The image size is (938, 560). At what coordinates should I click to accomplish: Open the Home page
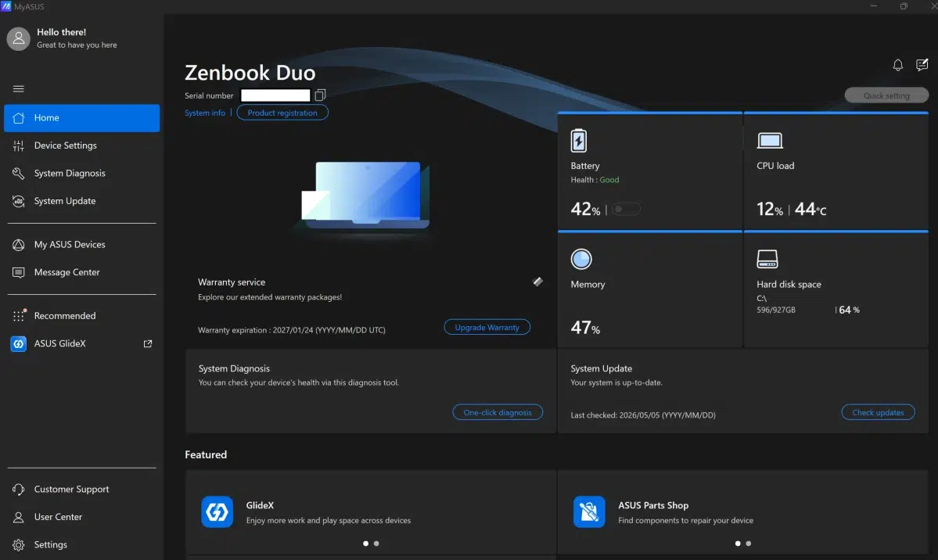point(82,118)
